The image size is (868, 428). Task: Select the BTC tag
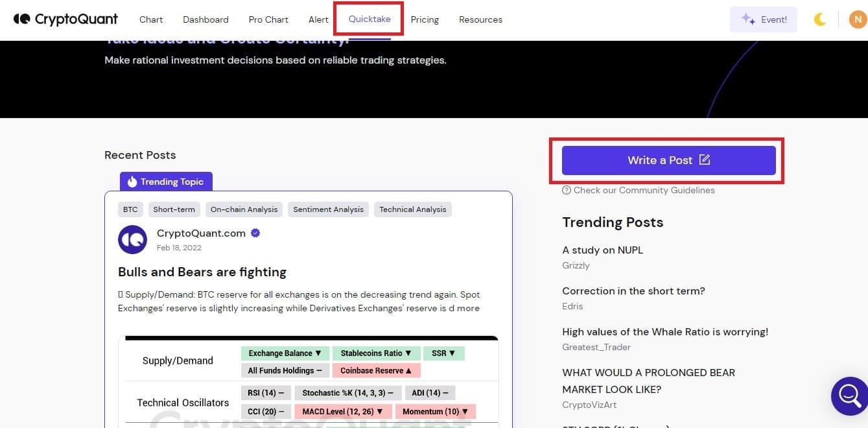pyautogui.click(x=130, y=209)
